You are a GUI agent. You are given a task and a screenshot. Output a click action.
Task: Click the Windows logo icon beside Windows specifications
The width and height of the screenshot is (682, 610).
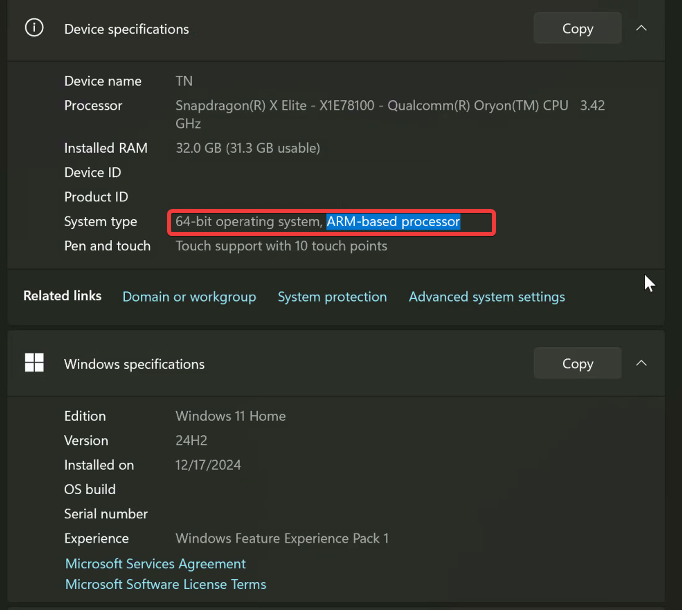tap(34, 363)
